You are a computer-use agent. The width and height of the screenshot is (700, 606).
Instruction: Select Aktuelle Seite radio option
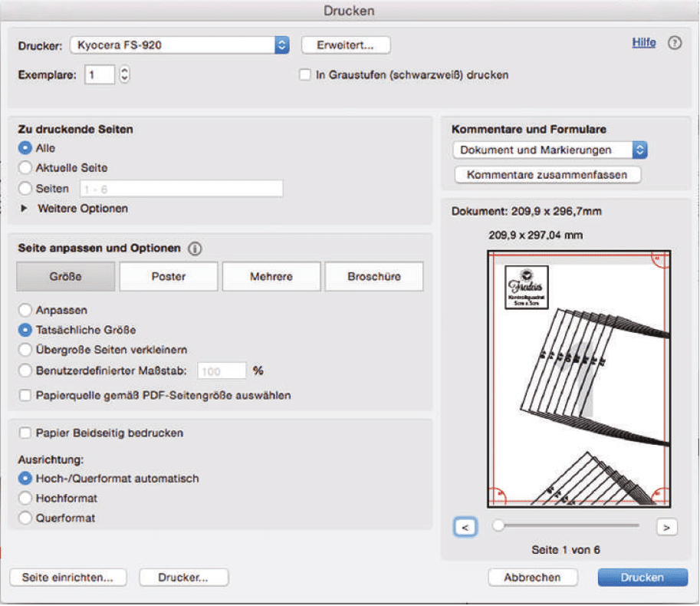tap(26, 168)
